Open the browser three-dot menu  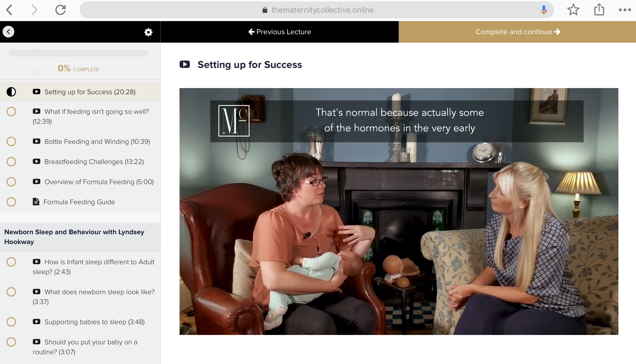click(x=625, y=10)
